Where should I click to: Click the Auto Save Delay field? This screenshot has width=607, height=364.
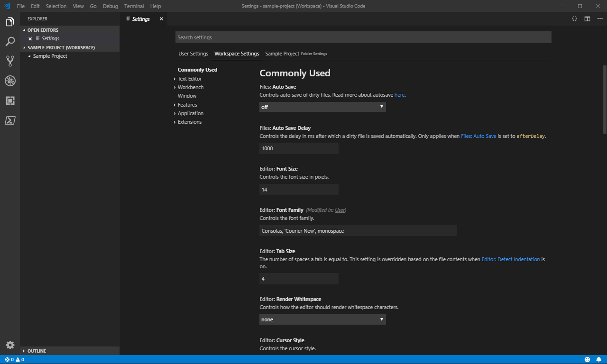click(299, 148)
